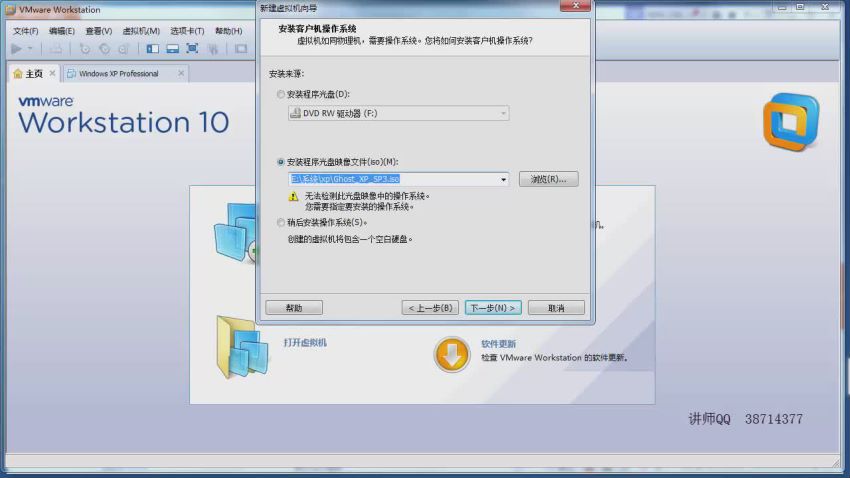Click the 浏览(R)... browse button

coord(548,179)
